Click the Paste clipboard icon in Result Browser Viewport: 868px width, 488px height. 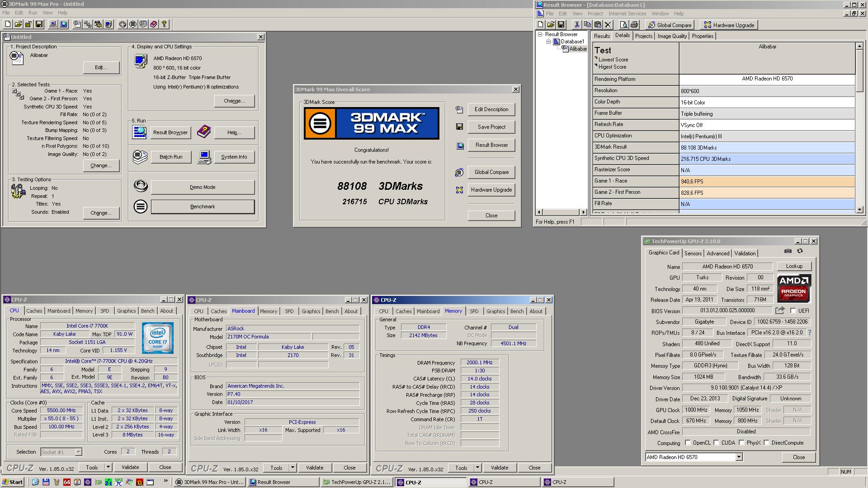click(598, 25)
